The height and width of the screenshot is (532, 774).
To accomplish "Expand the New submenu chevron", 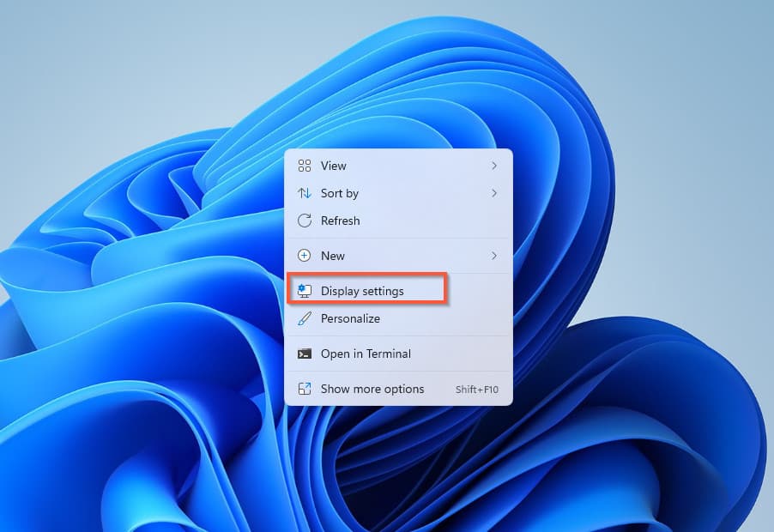I will click(x=493, y=256).
